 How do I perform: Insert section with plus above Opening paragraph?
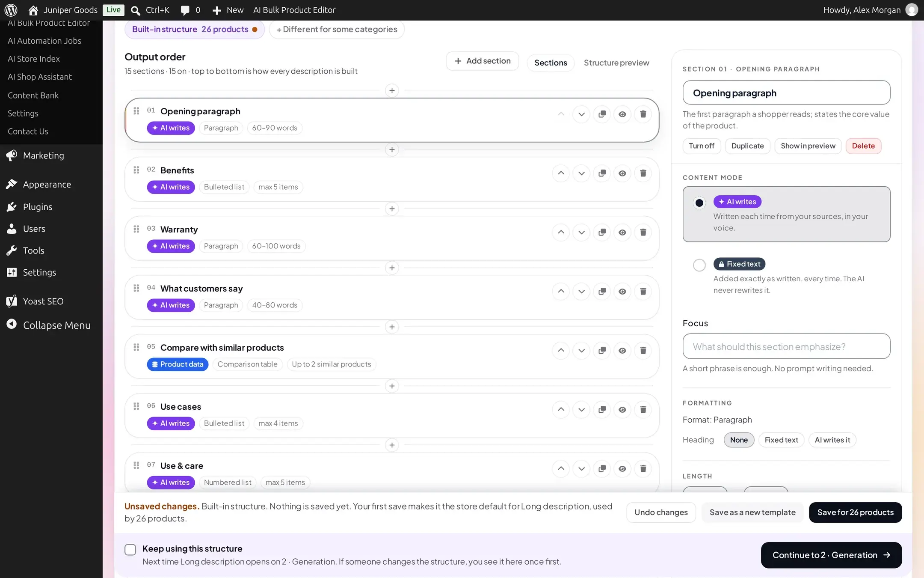click(392, 91)
